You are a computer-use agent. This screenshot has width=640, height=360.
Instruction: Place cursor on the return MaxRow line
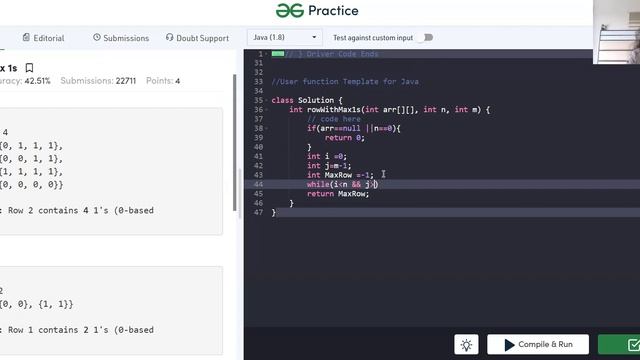[x=338, y=194]
